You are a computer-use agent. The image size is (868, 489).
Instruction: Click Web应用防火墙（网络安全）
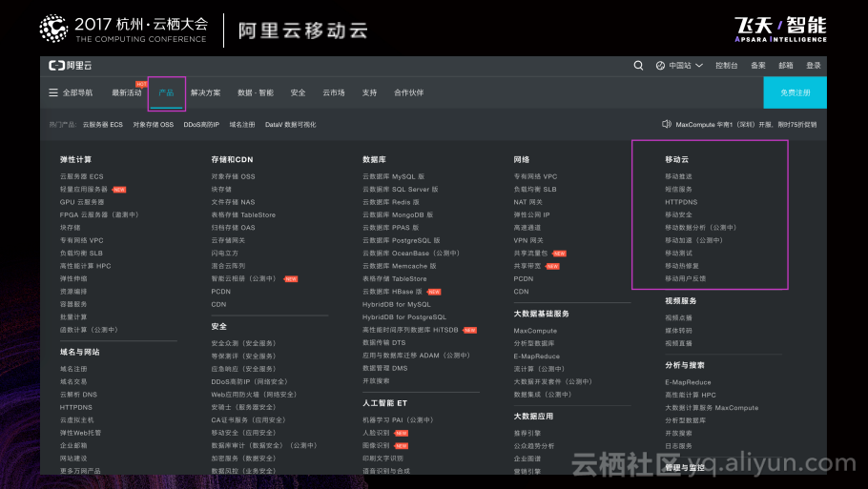pyautogui.click(x=254, y=395)
